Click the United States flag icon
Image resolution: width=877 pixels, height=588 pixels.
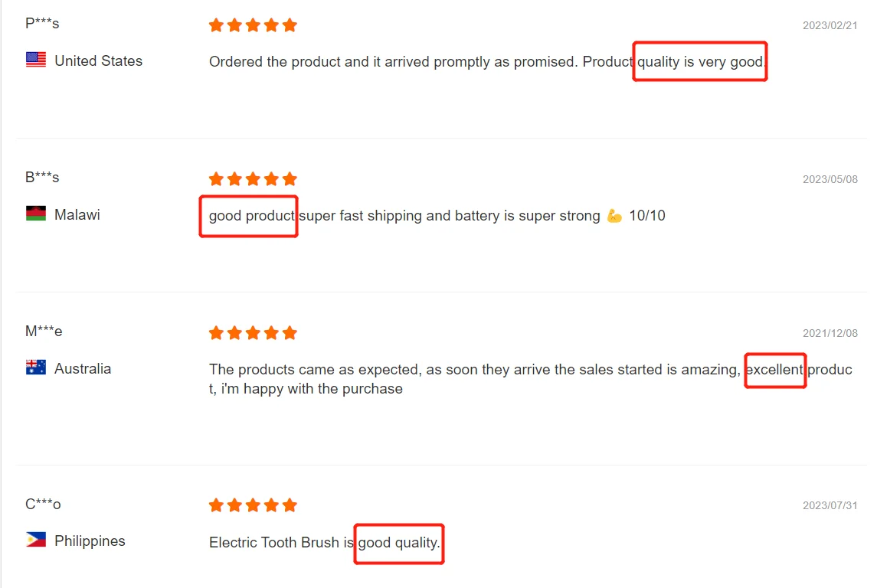point(36,60)
